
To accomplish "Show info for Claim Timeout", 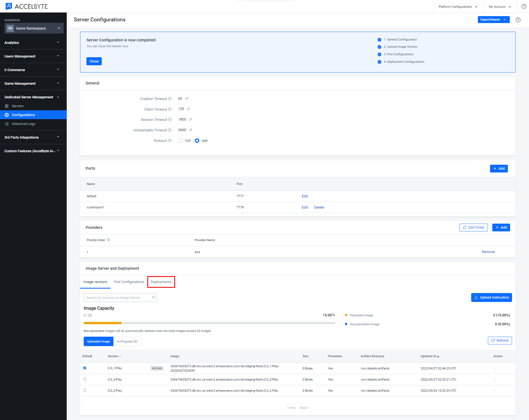I will [x=170, y=109].
